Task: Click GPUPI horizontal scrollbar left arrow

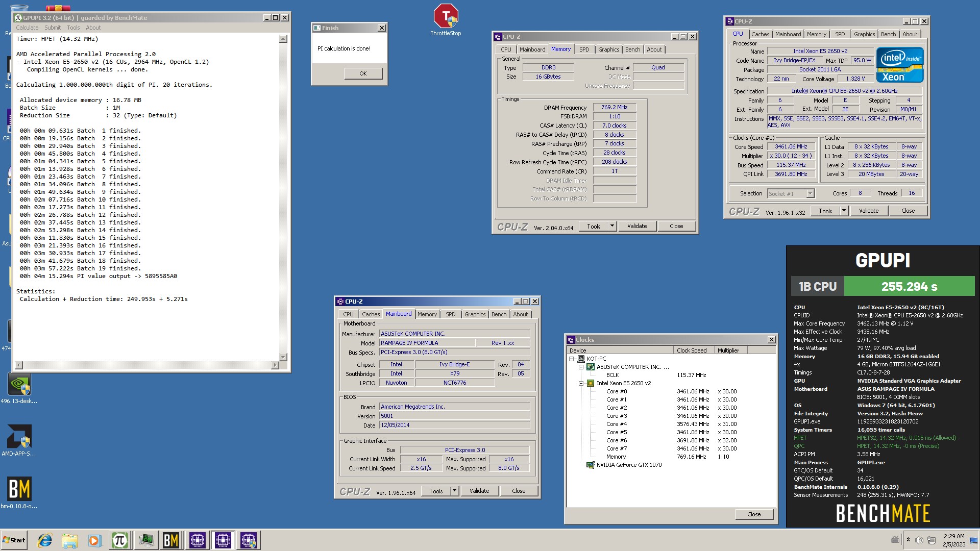Action: point(19,365)
